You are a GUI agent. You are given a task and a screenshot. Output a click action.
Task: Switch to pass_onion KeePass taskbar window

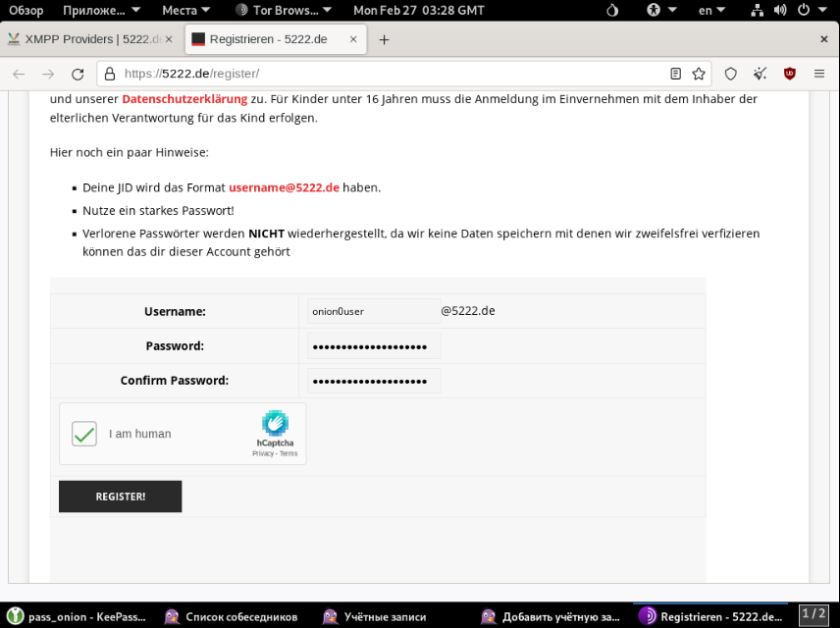pyautogui.click(x=78, y=616)
